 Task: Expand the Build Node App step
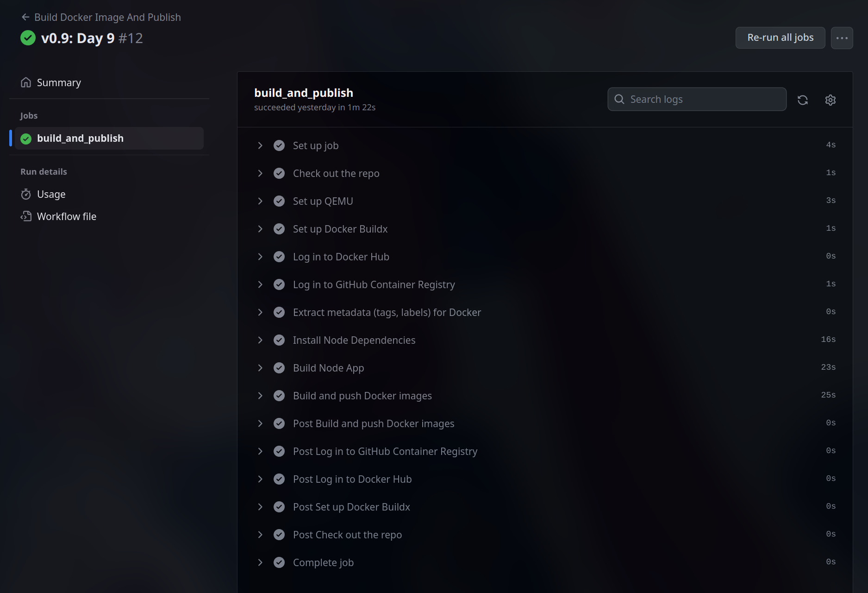260,368
